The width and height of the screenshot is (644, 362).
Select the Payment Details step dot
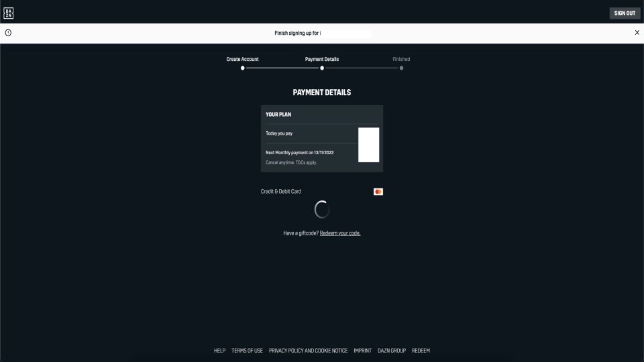click(322, 68)
